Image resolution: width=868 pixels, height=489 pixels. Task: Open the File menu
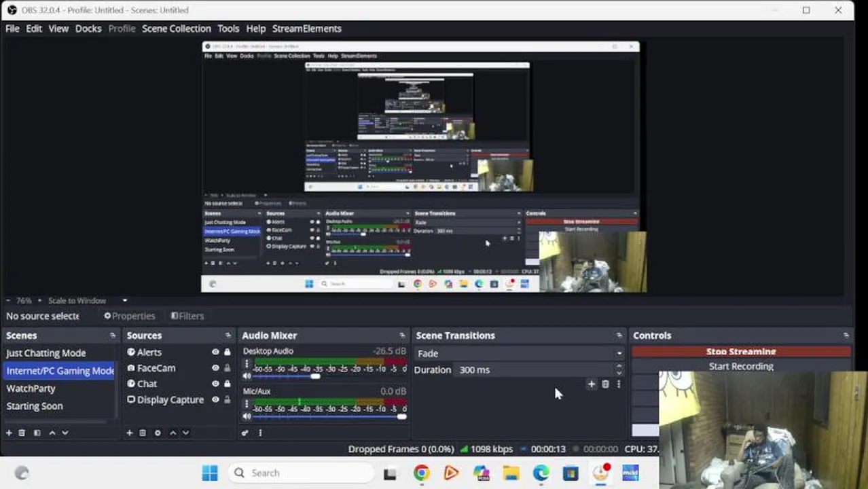[12, 29]
